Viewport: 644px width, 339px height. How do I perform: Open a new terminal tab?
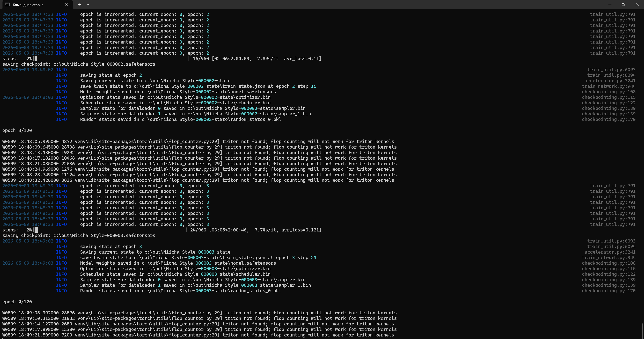click(79, 5)
